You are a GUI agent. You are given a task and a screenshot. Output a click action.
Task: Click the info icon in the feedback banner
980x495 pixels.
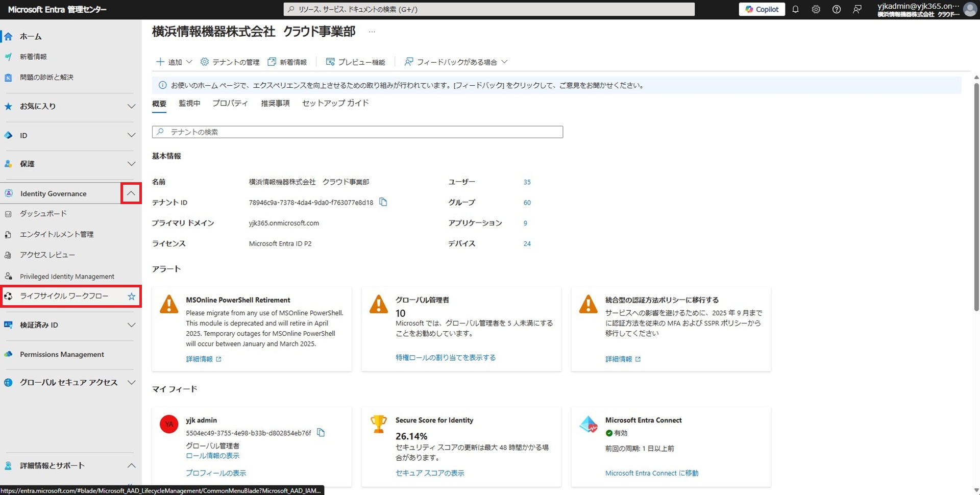coord(162,85)
